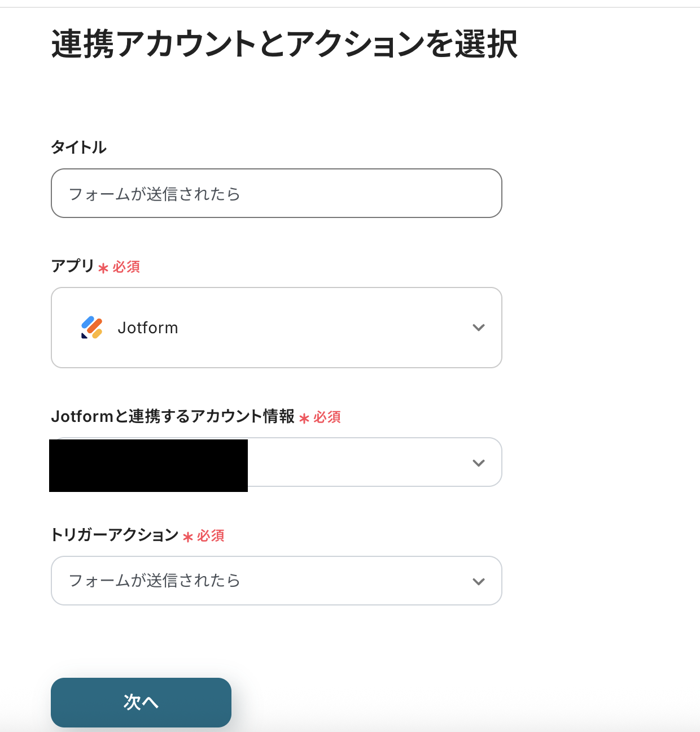This screenshot has width=700, height=732.
Task: Click red asterisk next to トリガーアクション
Action: click(x=188, y=537)
